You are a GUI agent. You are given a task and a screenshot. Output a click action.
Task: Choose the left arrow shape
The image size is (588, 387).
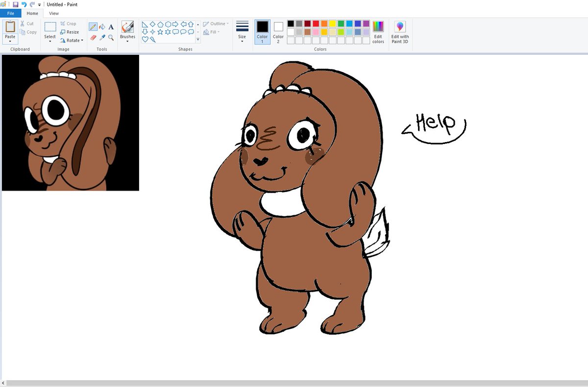click(x=184, y=24)
